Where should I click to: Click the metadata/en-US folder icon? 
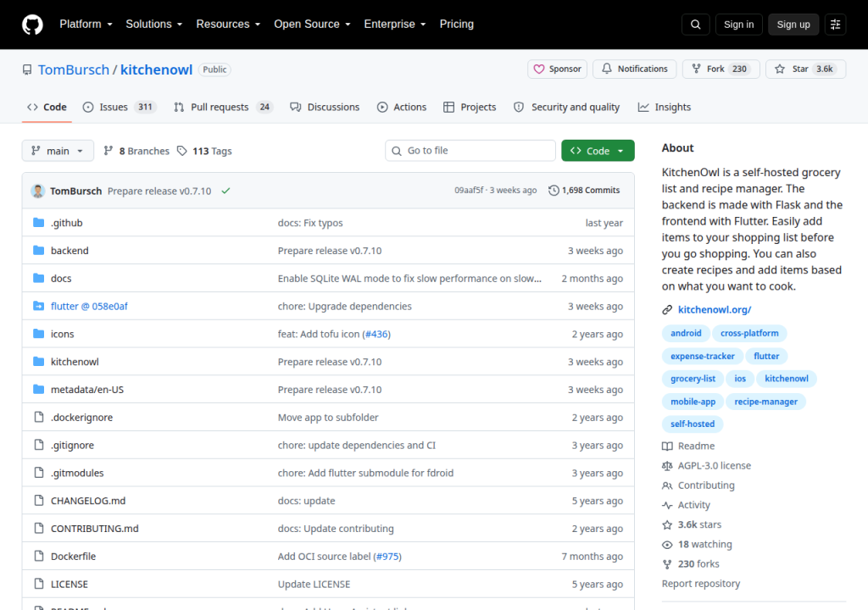[x=38, y=389]
